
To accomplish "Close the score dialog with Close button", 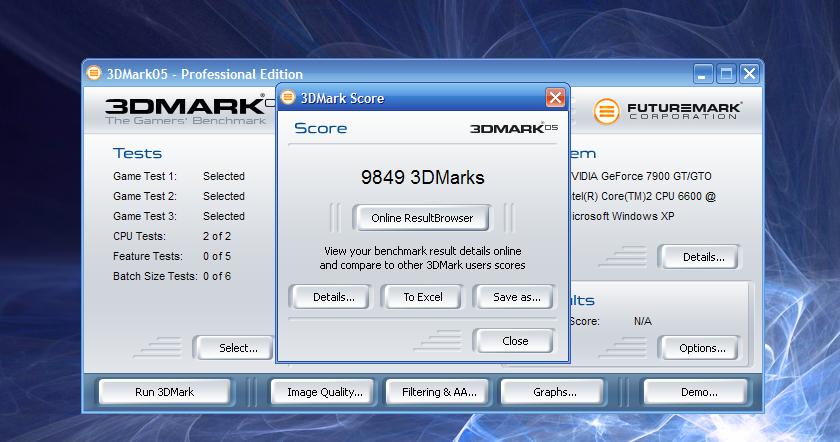I will (x=514, y=341).
